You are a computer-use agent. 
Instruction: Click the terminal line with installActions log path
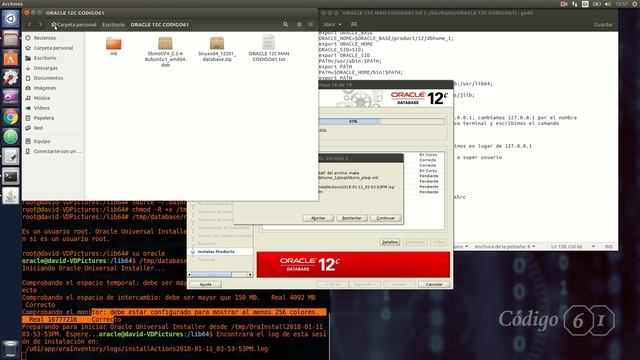point(145,349)
